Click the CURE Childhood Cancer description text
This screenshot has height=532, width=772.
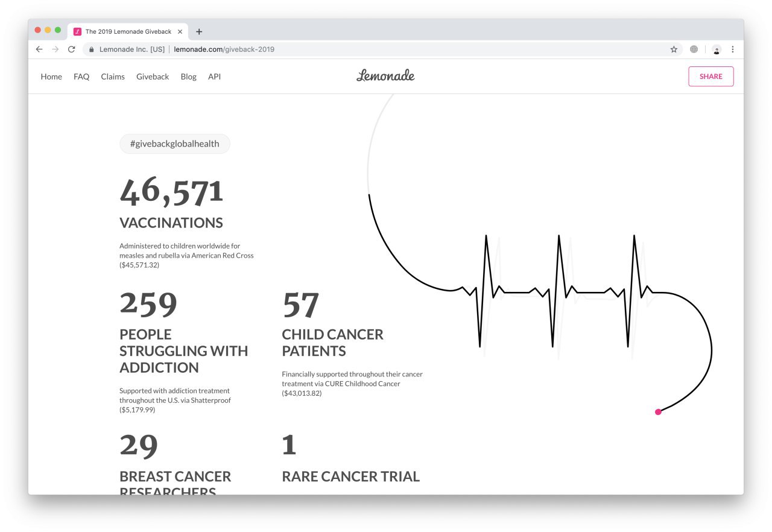(352, 384)
